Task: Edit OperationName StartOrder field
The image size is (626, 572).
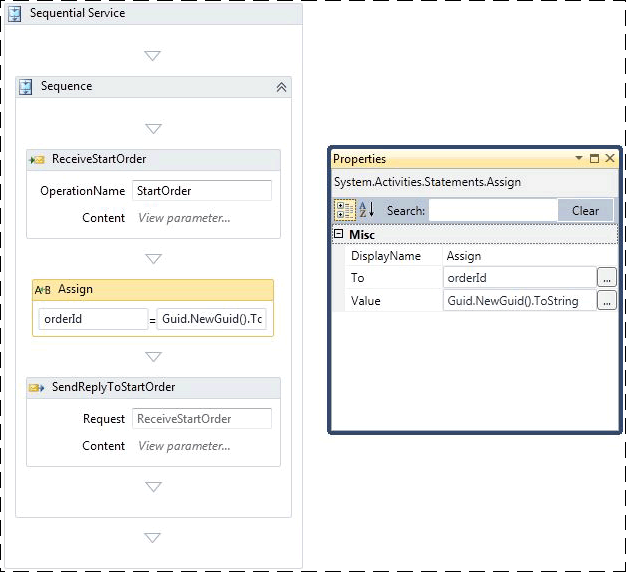Action: 202,191
